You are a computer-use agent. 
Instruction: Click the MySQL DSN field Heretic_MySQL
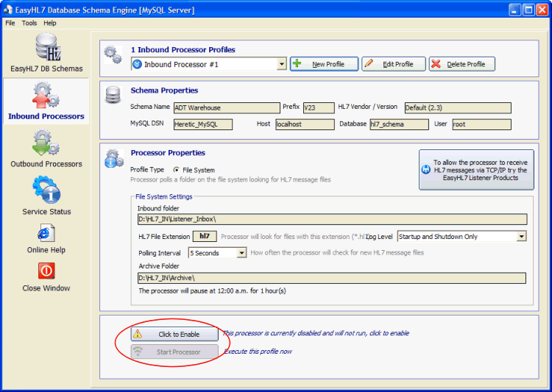pos(203,124)
